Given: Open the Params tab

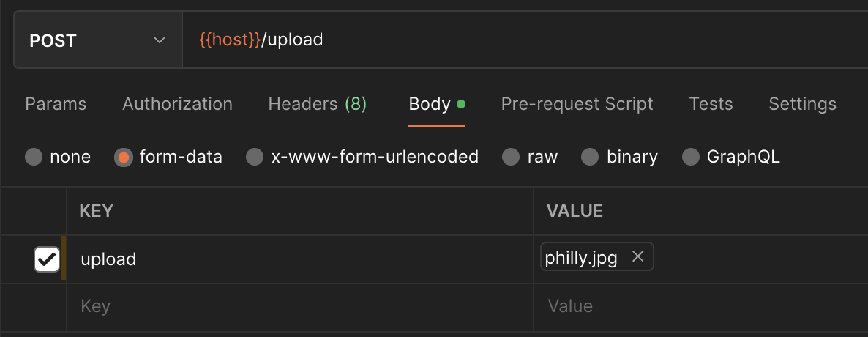Looking at the screenshot, I should [x=56, y=104].
